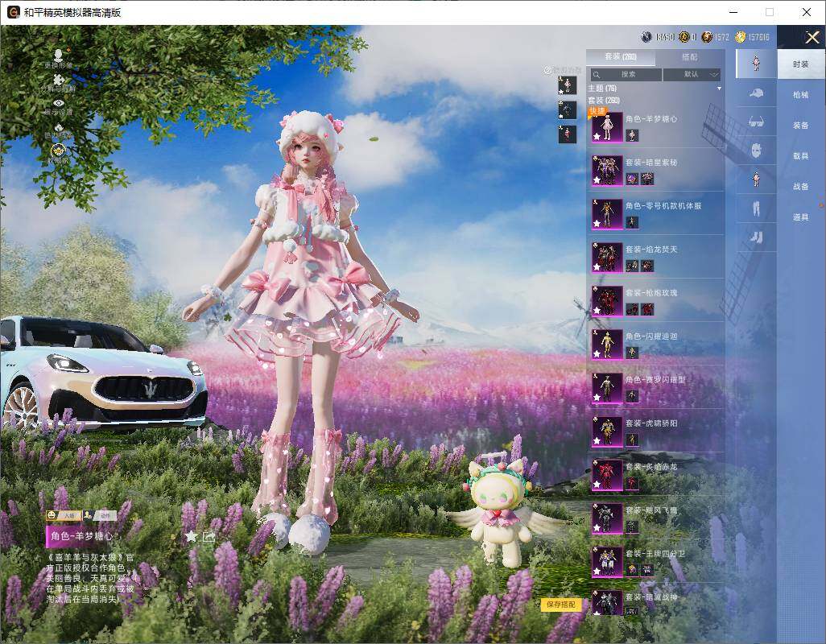826x644 pixels.
Task: Select the 套装-炙焰赤龙 outfit thumbnail
Action: [607, 475]
